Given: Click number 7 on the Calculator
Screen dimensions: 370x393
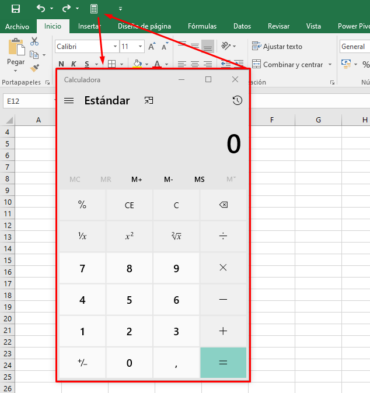Looking at the screenshot, I should click(82, 268).
